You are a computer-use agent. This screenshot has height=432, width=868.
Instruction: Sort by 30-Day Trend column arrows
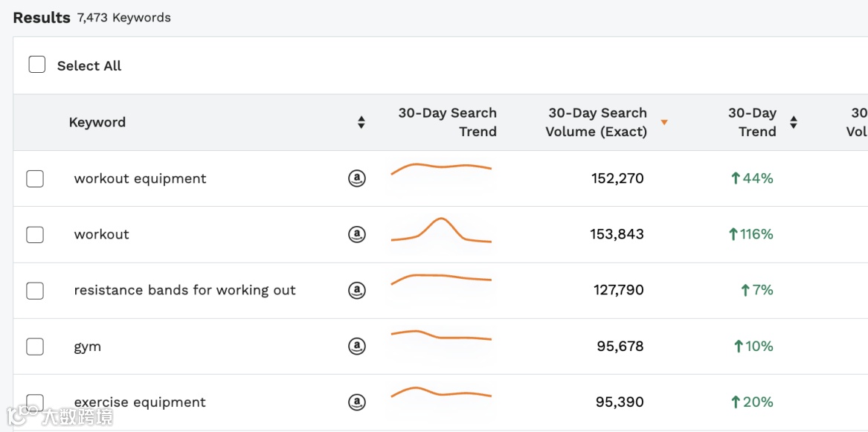pos(794,123)
